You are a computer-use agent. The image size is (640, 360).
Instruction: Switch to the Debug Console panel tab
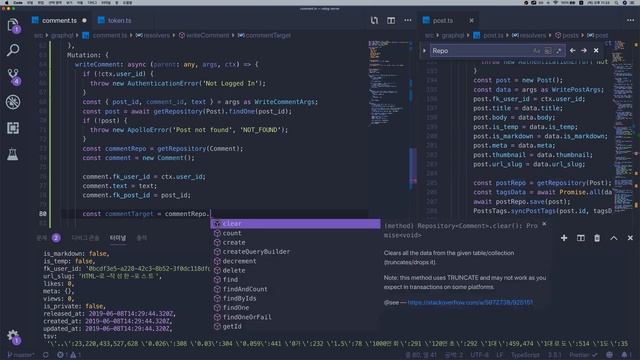click(x=85, y=238)
